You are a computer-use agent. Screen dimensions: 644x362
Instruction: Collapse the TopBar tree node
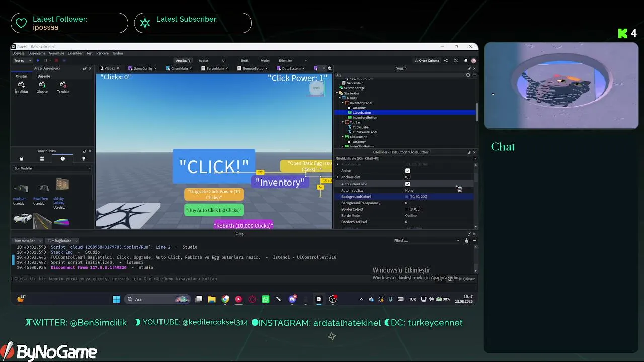(x=343, y=122)
